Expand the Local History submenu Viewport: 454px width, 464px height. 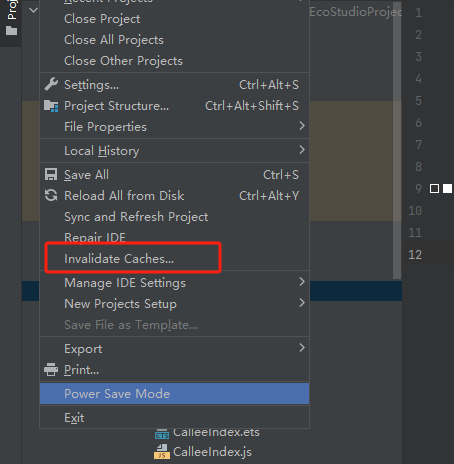coord(302,150)
